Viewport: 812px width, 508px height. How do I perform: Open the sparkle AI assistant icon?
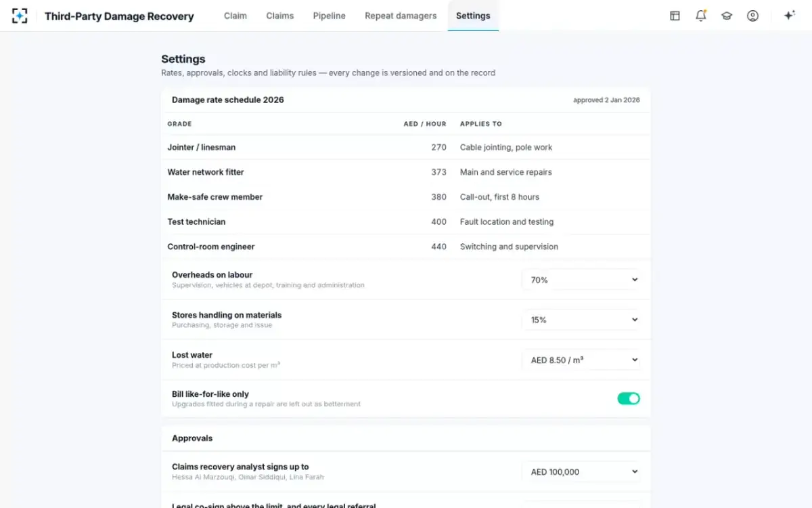[789, 16]
